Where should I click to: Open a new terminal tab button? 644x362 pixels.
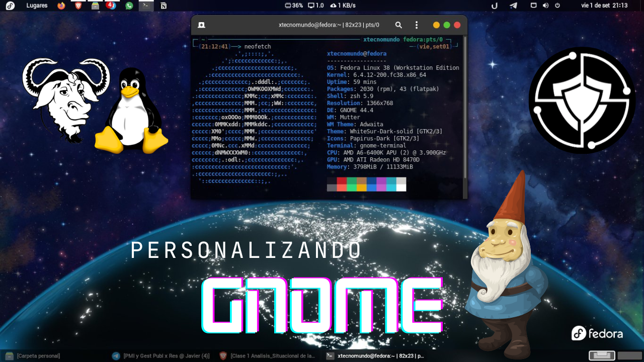click(x=201, y=25)
